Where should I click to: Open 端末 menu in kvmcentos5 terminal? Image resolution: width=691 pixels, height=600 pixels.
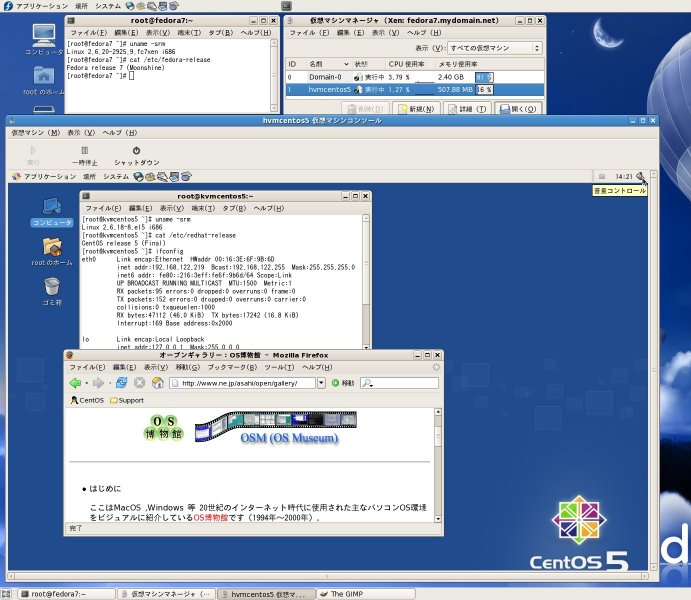coord(203,208)
